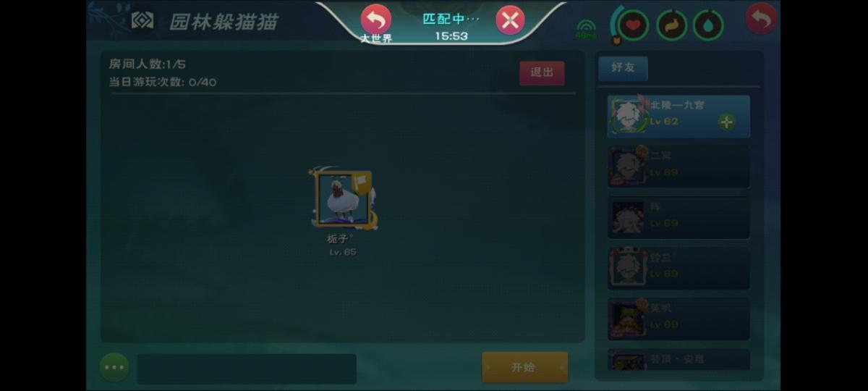Click the red 退出 button
Viewport: 868px width, 391px height.
pos(542,72)
